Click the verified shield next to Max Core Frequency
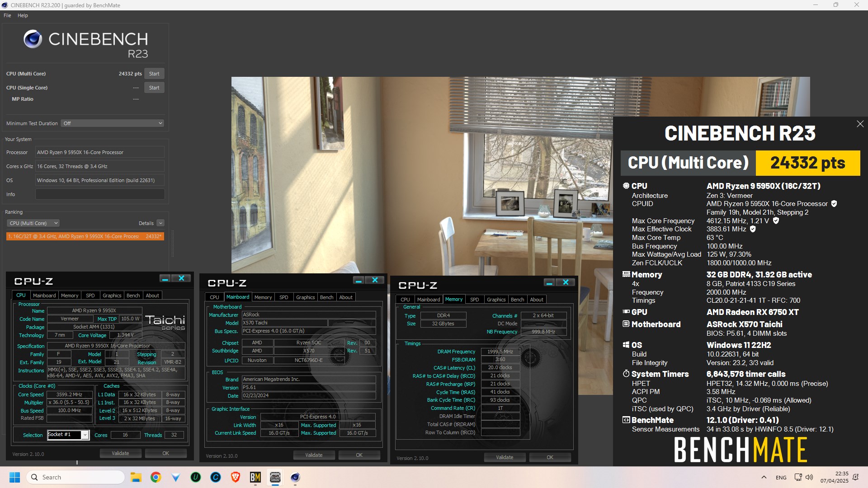 pos(776,221)
